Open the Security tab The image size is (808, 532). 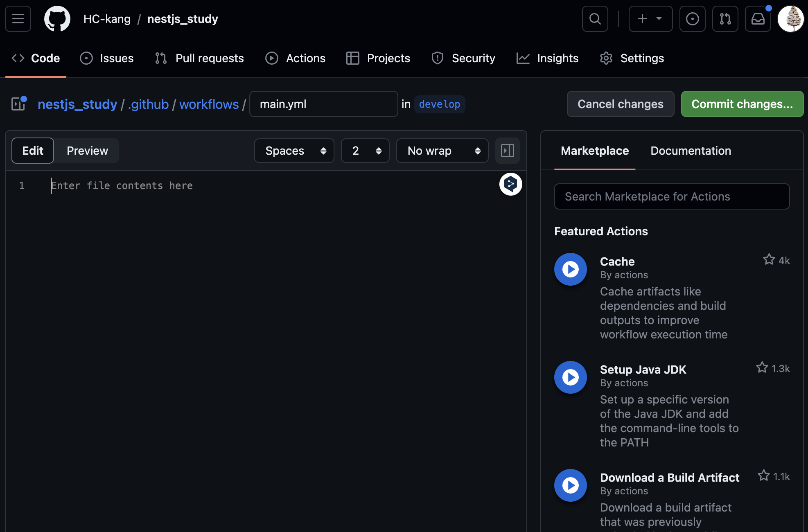463,58
